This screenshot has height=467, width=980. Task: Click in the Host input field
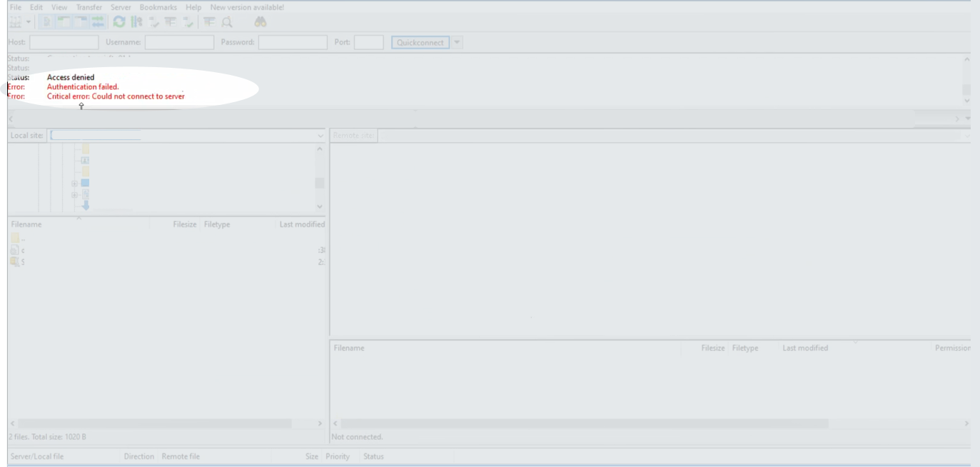[64, 43]
